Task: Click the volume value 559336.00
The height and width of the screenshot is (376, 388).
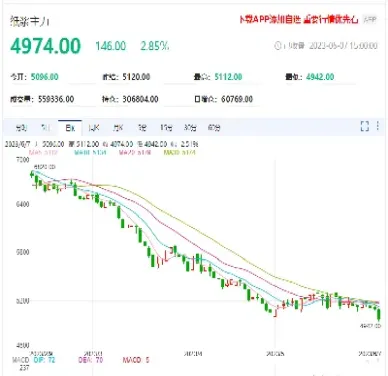Action: point(56,99)
